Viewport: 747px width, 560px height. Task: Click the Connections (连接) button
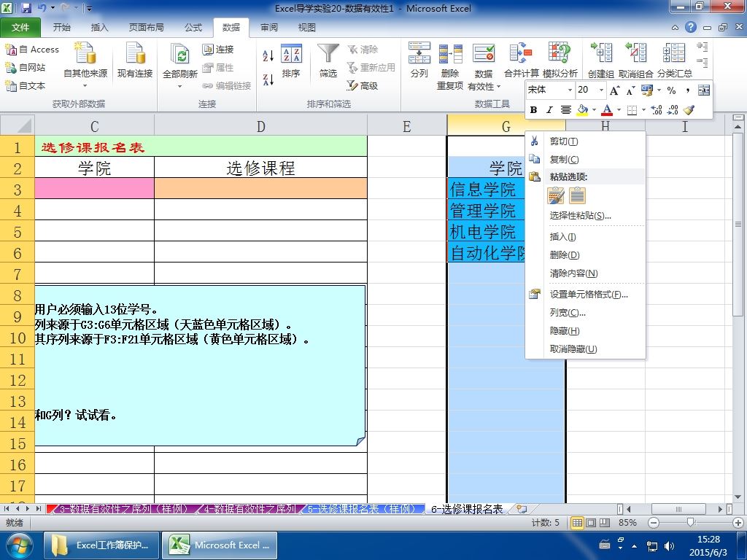click(x=218, y=49)
